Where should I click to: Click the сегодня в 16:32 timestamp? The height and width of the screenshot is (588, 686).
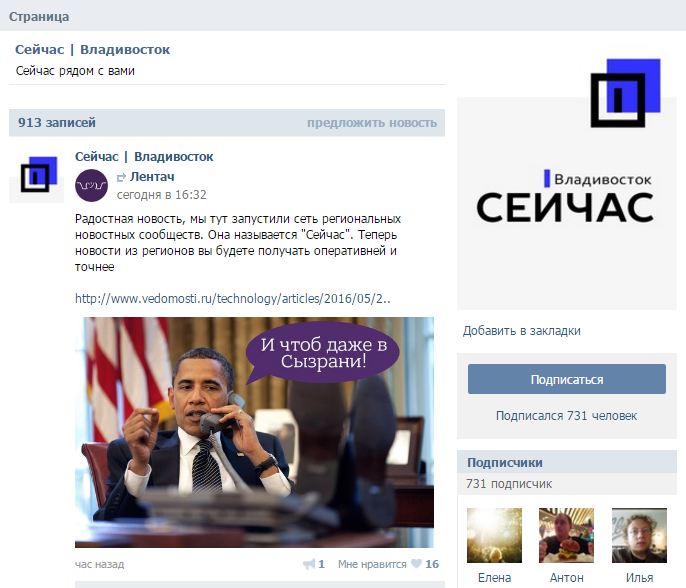[x=161, y=195]
